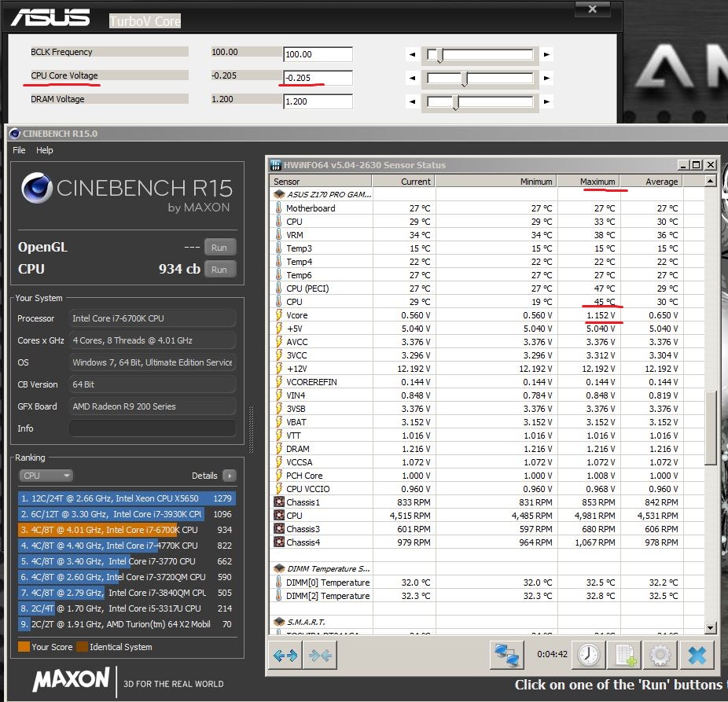Click the Chassis1 fan sensor icon
728x702 pixels.
tap(278, 502)
